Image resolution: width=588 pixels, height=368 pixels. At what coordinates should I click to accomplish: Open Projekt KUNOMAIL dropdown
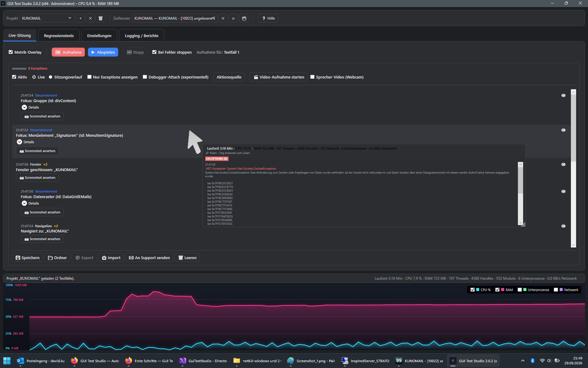[x=47, y=18]
